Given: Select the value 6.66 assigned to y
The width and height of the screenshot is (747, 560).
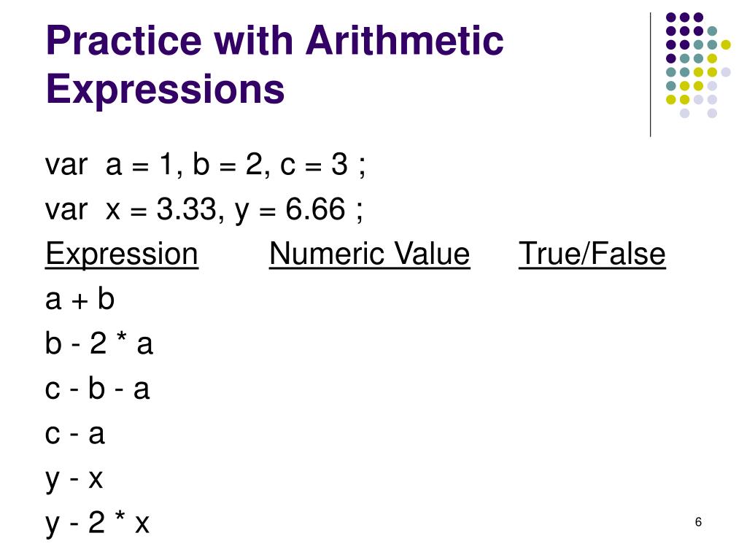Looking at the screenshot, I should 315,211.
